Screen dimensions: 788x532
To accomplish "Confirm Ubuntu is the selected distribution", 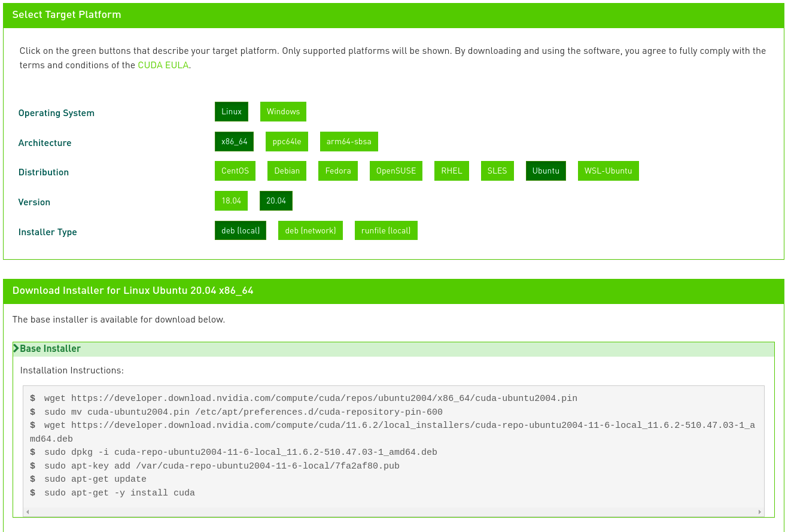I will (x=545, y=171).
